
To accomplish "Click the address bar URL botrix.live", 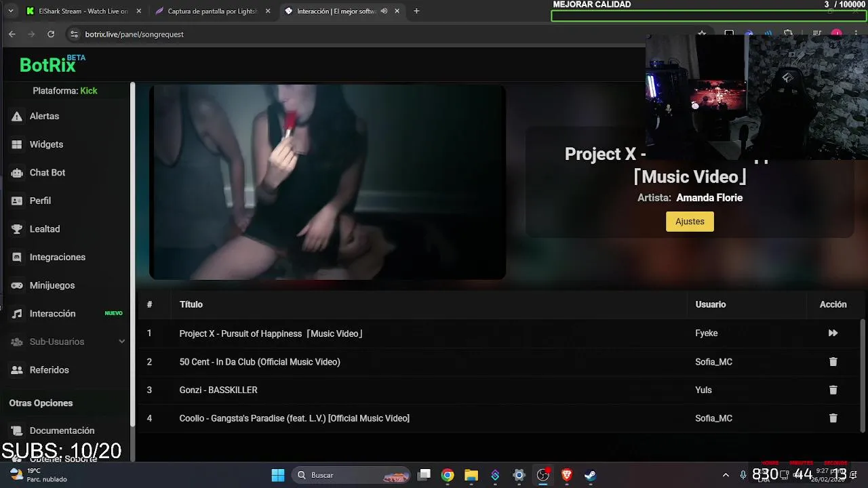I will [x=134, y=34].
